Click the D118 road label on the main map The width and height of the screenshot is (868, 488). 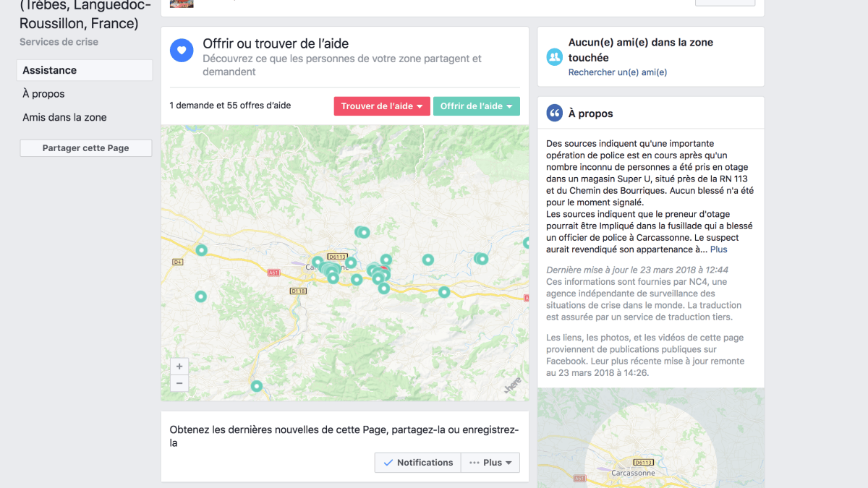(x=298, y=291)
